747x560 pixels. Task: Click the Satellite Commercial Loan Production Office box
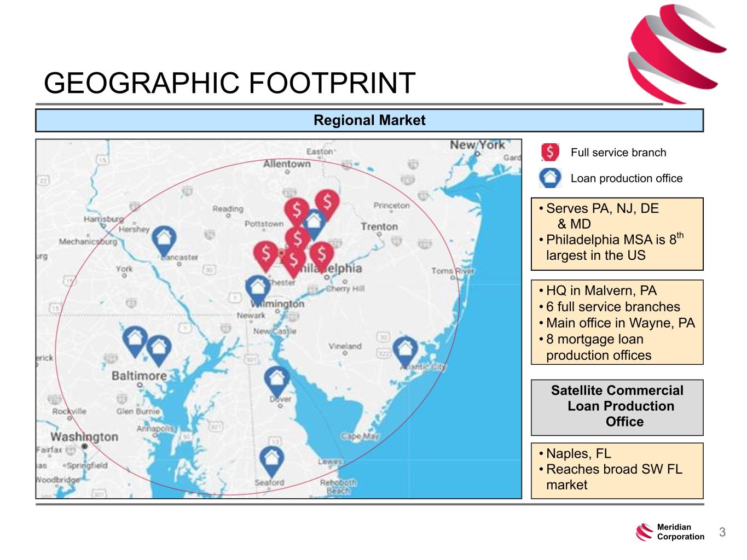[x=617, y=407]
